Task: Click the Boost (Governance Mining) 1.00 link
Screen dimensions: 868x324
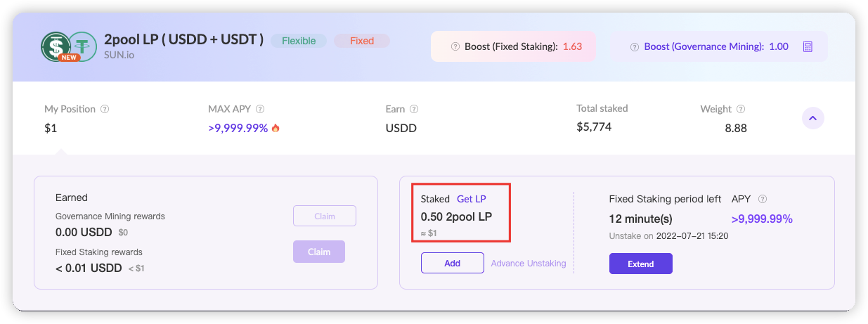Action: tap(716, 47)
